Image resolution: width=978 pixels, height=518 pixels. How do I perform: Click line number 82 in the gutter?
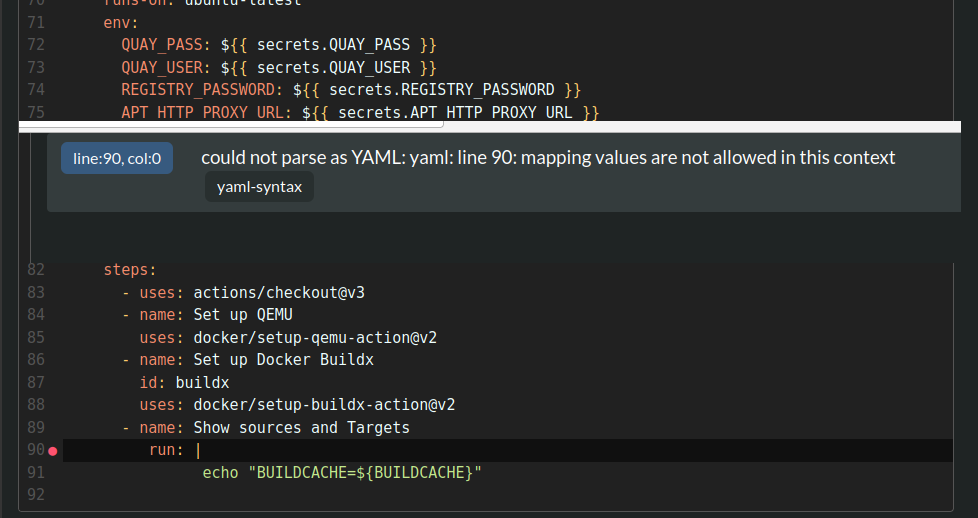[36, 269]
